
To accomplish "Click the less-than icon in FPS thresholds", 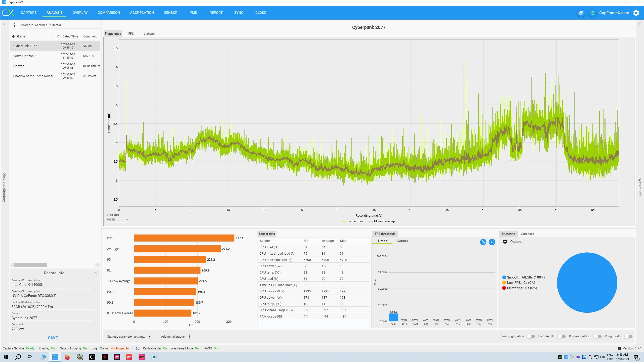I will click(x=492, y=242).
